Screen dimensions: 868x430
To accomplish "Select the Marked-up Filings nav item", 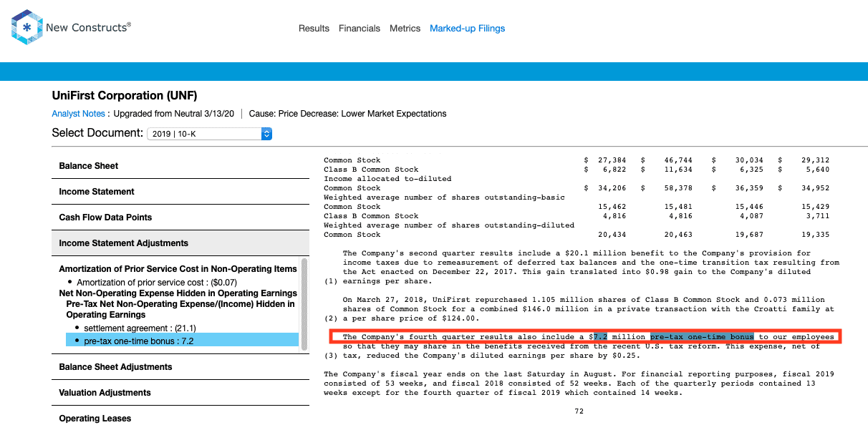I will click(467, 29).
